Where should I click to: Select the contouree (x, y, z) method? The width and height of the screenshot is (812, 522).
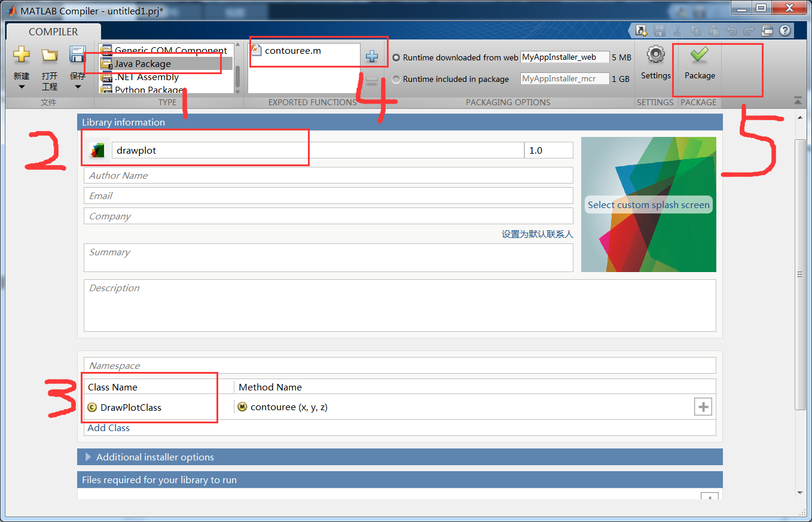click(x=289, y=407)
